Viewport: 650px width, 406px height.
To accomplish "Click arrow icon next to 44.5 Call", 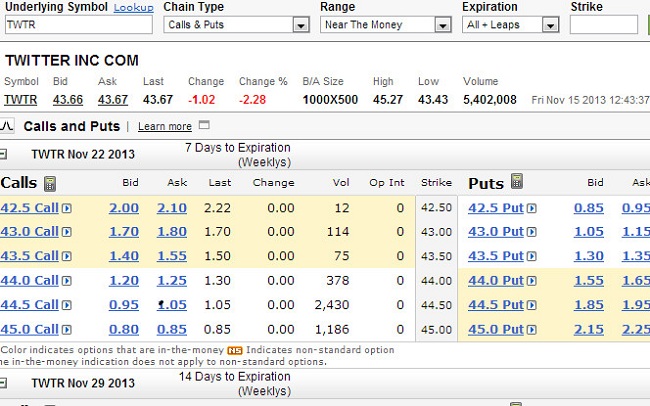I will click(67, 305).
